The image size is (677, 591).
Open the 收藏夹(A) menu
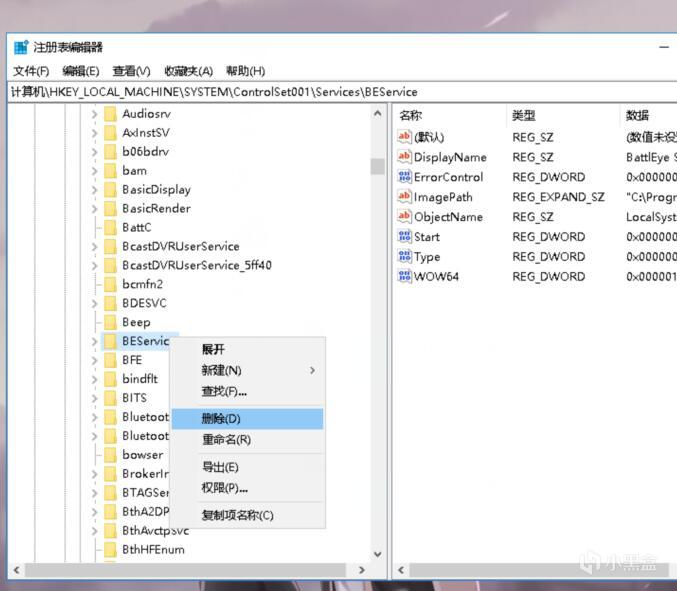click(x=188, y=71)
